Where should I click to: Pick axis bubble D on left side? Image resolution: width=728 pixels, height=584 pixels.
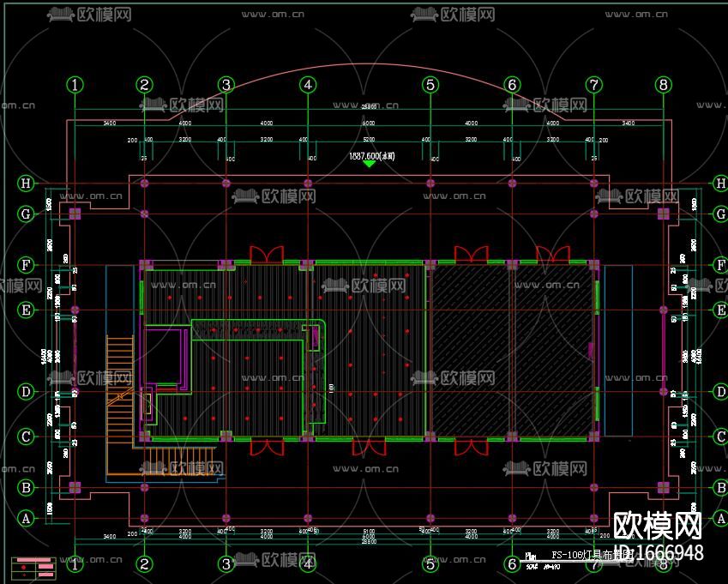(x=26, y=392)
